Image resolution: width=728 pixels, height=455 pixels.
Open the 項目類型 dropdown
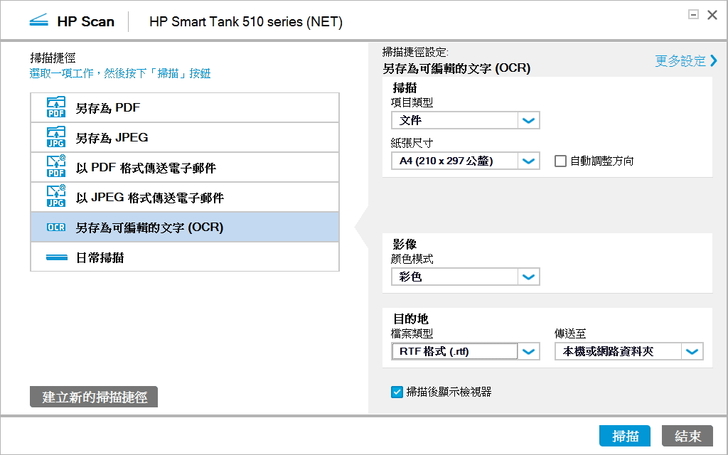(529, 121)
